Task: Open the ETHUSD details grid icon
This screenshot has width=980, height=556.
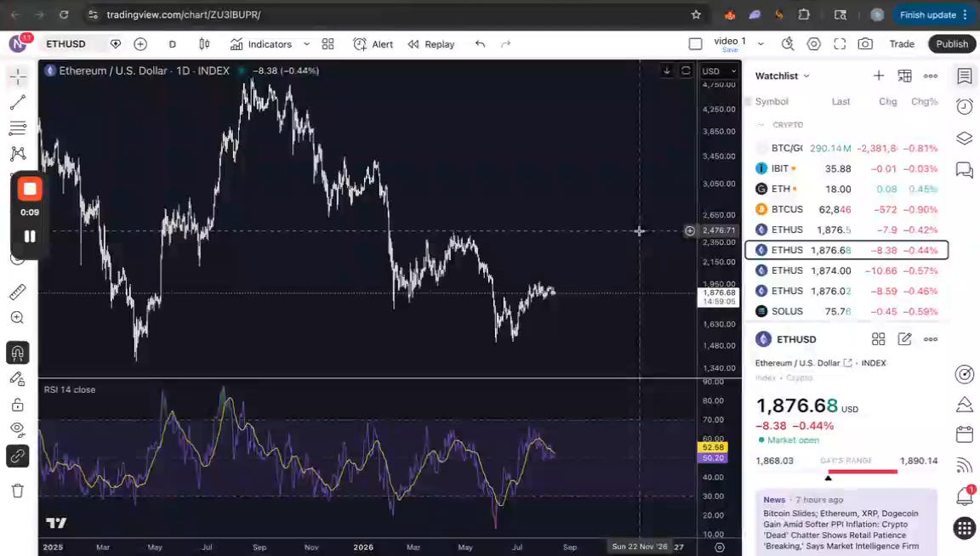Action: (x=878, y=339)
